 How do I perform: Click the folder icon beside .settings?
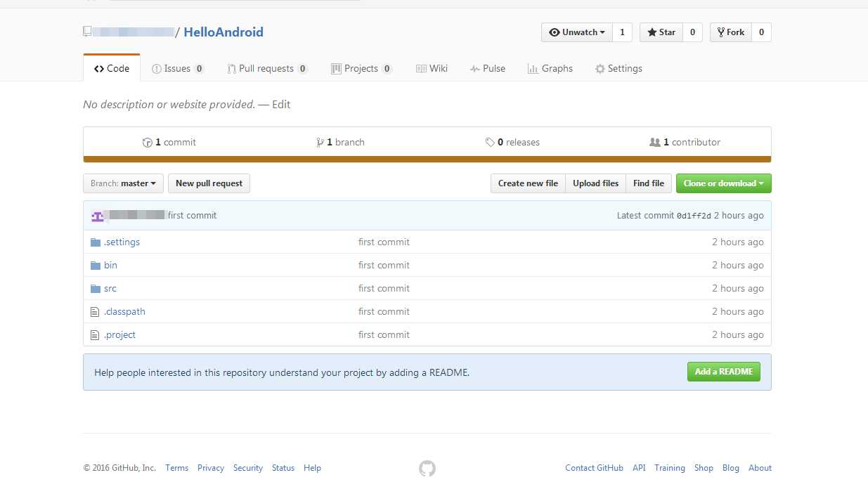click(x=96, y=242)
